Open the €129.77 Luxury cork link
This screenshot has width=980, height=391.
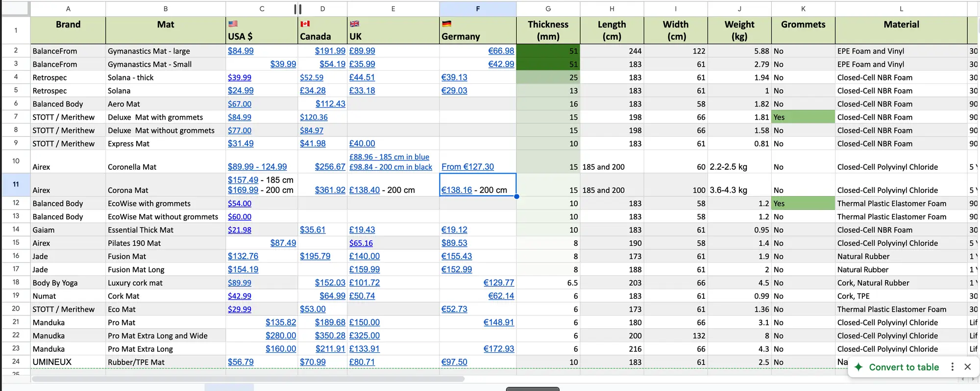pos(499,283)
